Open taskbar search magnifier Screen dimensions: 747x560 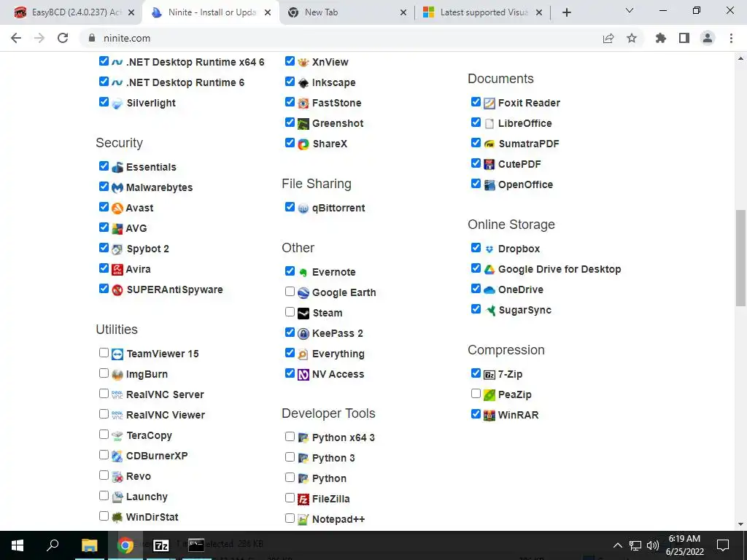click(53, 545)
